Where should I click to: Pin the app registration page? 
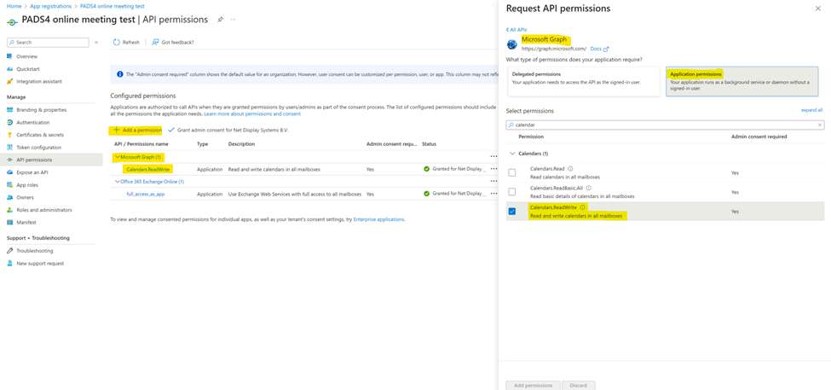click(x=220, y=20)
